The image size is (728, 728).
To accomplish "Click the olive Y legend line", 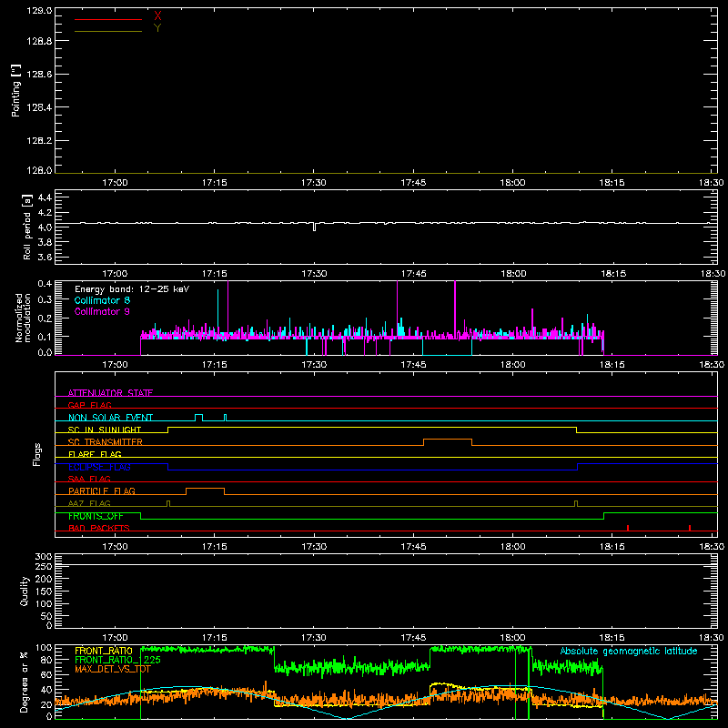I will pos(108,31).
